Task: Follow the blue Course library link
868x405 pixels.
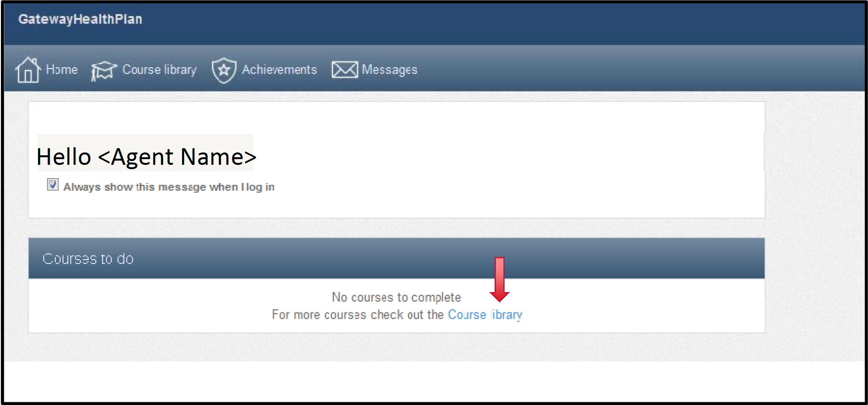Action: (x=485, y=315)
